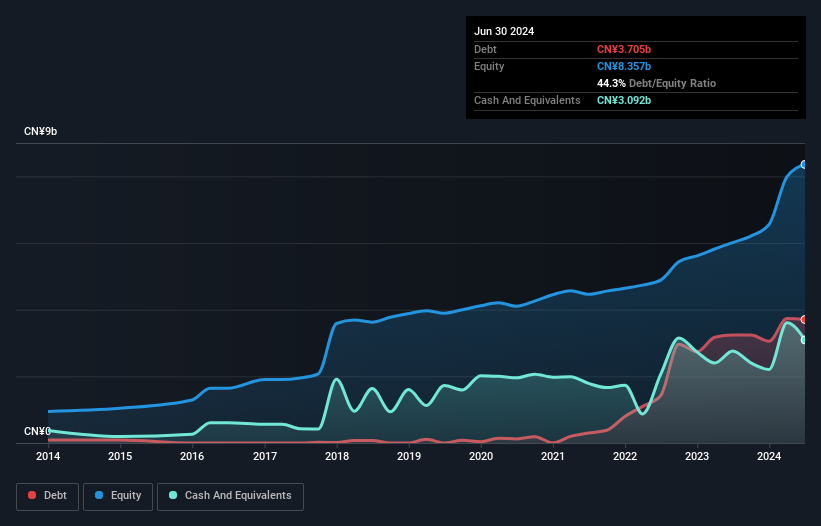The image size is (821, 526).
Task: Select the 2022 x-axis year label
Action: coord(625,457)
